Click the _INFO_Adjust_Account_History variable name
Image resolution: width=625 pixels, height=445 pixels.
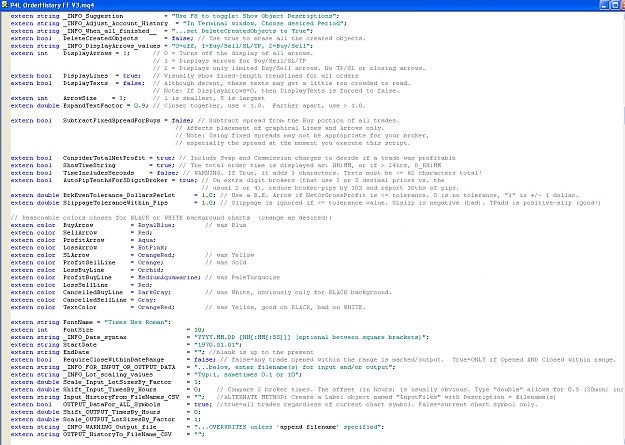tap(116, 24)
